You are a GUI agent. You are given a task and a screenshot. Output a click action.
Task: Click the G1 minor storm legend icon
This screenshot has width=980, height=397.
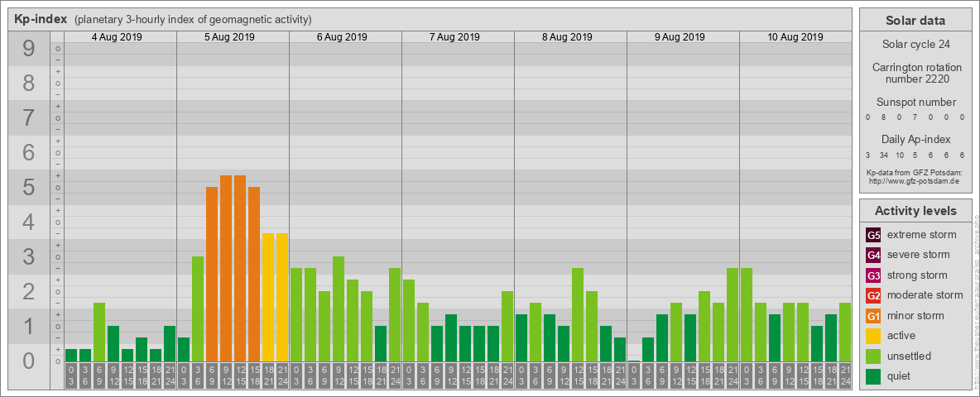pyautogui.click(x=873, y=316)
